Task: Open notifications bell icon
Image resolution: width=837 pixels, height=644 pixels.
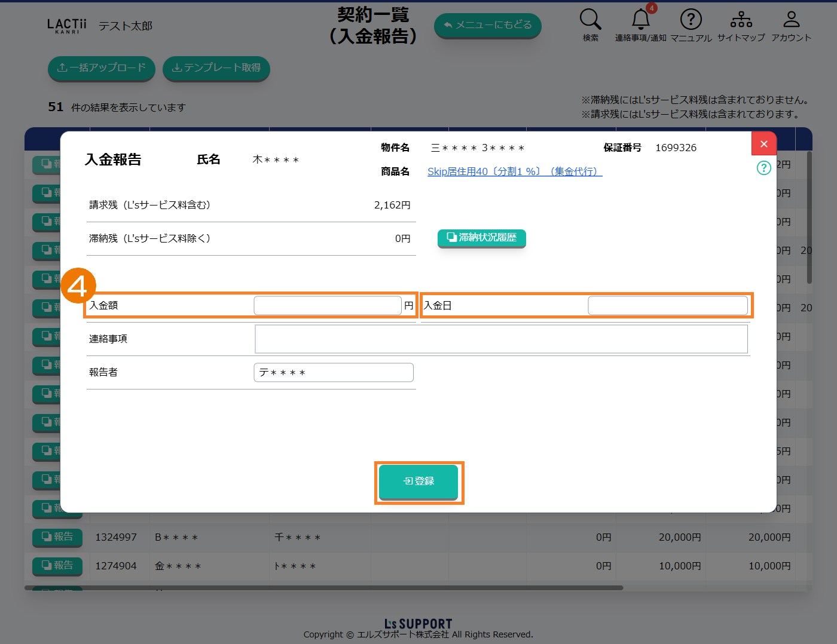Action: (x=641, y=20)
